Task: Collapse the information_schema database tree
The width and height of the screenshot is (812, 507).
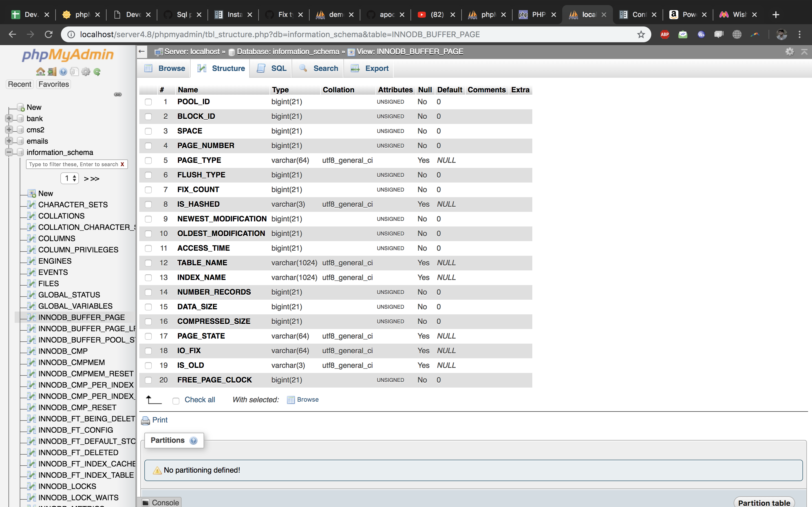Action: coord(9,152)
